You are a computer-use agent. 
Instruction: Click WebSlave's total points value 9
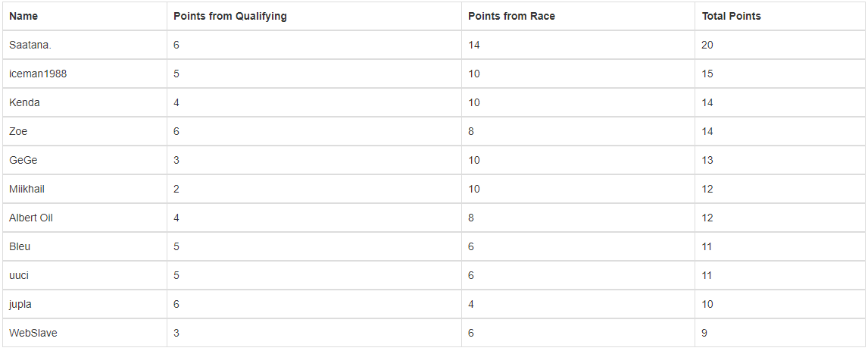[x=704, y=334]
